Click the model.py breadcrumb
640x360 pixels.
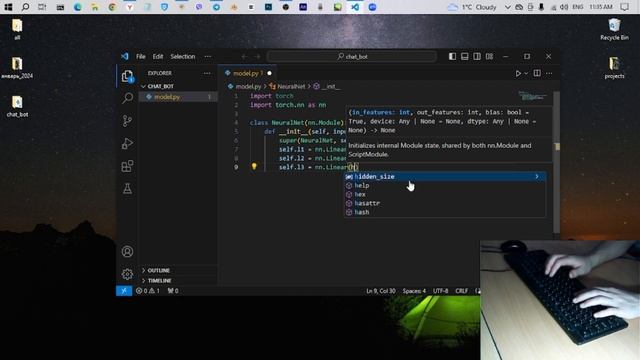[244, 87]
